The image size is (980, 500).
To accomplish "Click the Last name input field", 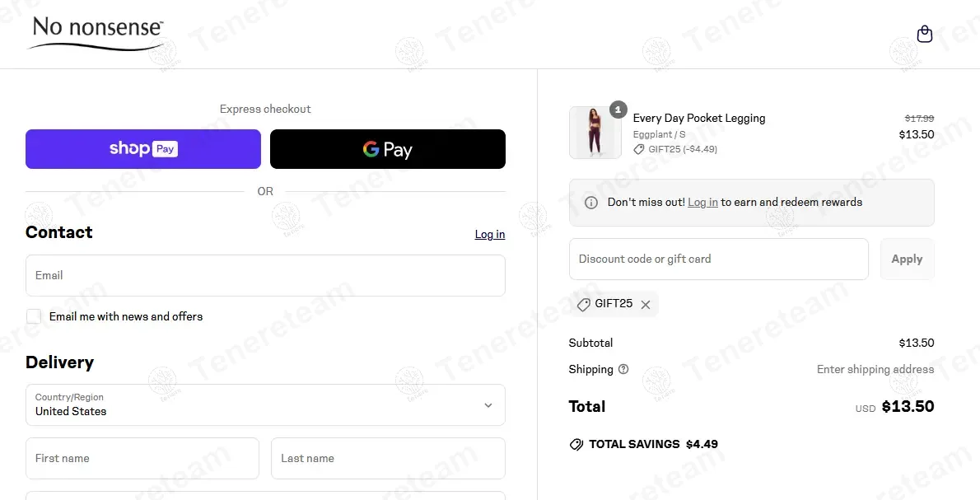I will [388, 458].
